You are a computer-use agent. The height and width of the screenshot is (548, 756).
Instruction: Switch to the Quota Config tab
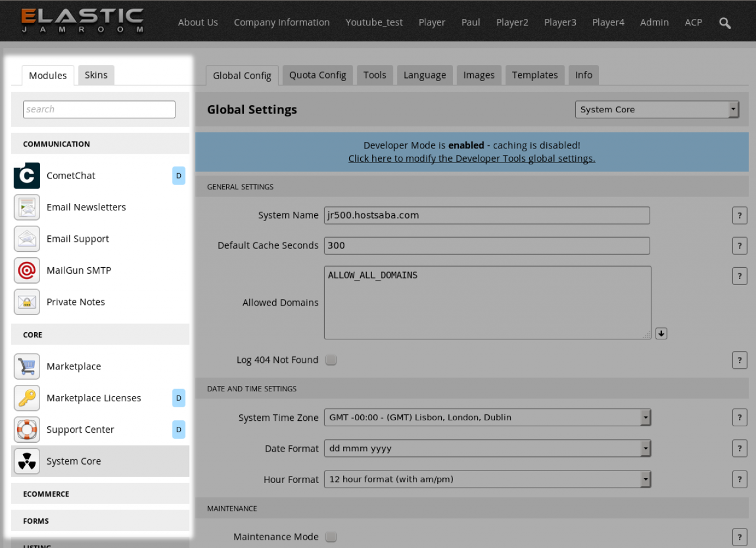(x=318, y=75)
